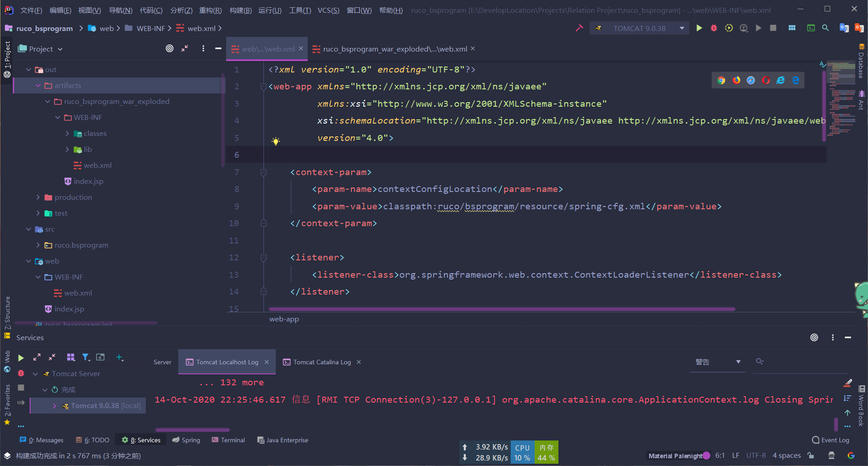The width and height of the screenshot is (868, 466).
Task: Debug Tomcat from Services side toolbar
Action: (x=21, y=373)
